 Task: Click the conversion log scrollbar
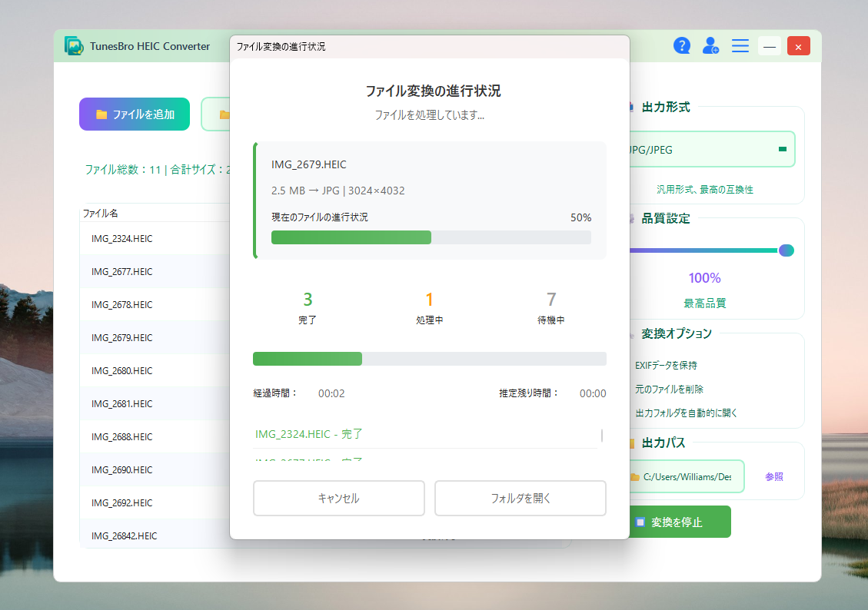pos(602,436)
